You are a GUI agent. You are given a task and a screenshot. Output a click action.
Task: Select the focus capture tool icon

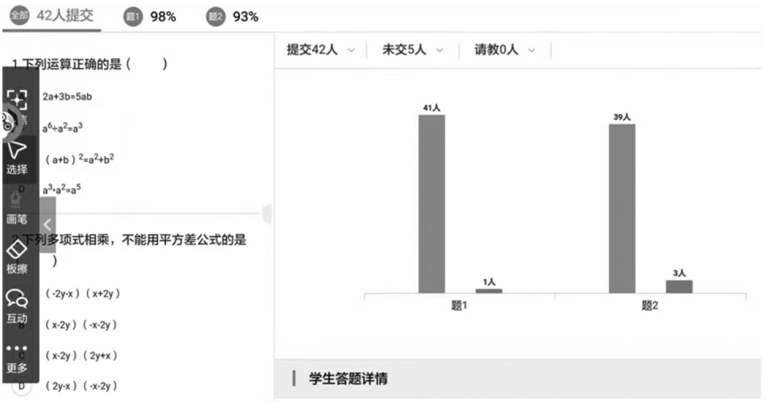coord(17,99)
